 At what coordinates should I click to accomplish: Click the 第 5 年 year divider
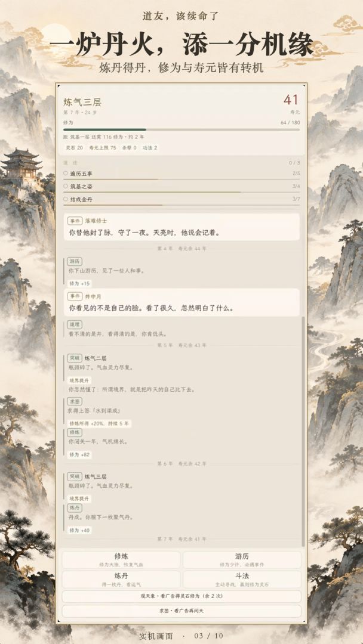181,345
